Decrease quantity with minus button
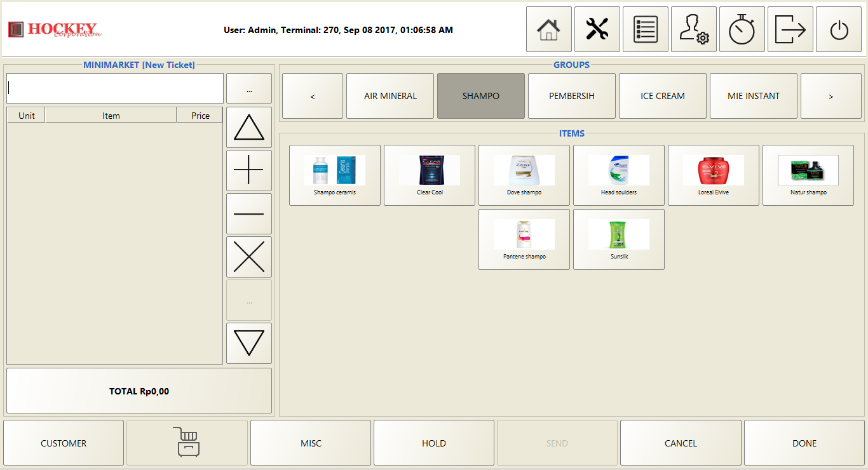 [x=249, y=213]
